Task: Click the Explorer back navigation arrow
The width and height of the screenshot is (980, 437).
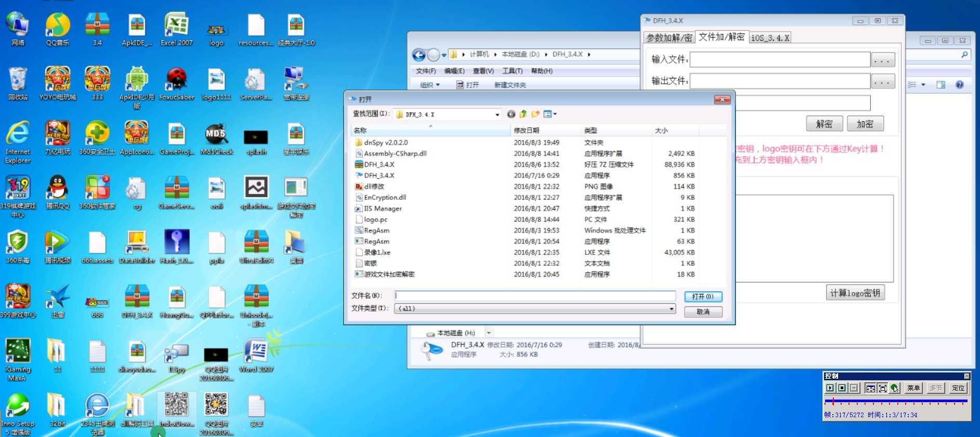Action: point(419,55)
